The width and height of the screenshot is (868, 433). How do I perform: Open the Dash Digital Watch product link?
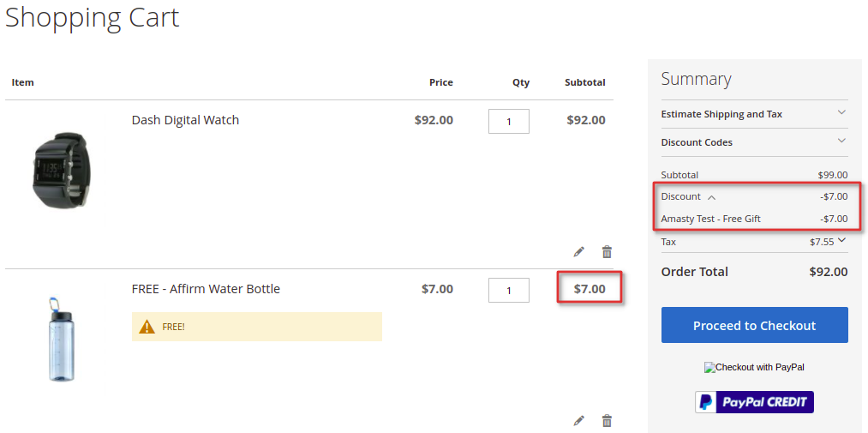click(185, 119)
